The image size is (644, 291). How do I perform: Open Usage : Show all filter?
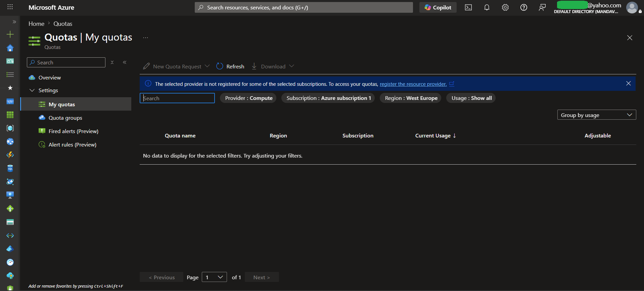click(x=471, y=98)
